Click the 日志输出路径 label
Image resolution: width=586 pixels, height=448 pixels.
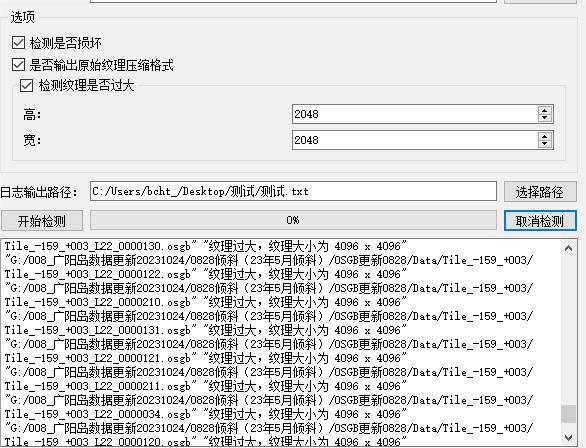(39, 192)
